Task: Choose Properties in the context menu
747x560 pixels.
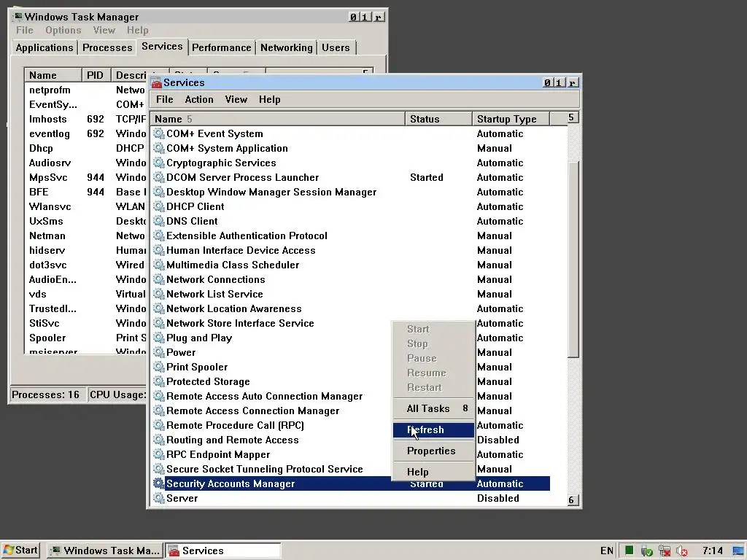Action: [x=433, y=451]
